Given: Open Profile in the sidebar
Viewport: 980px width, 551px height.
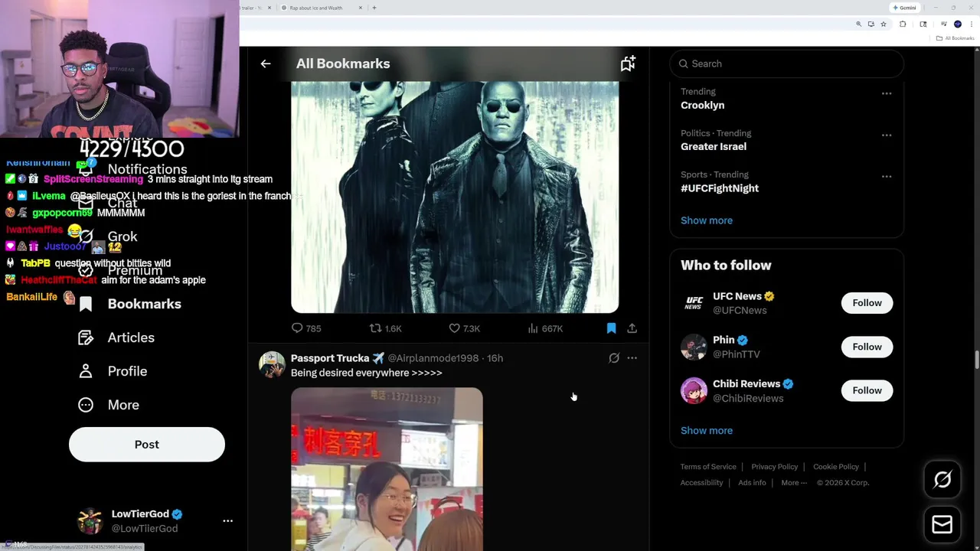Looking at the screenshot, I should point(113,371).
